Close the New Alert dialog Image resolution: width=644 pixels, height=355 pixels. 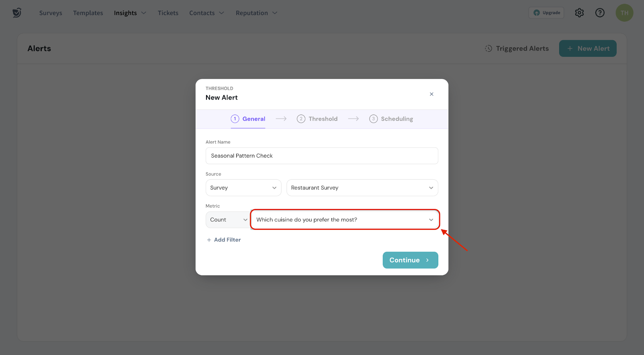pyautogui.click(x=431, y=94)
